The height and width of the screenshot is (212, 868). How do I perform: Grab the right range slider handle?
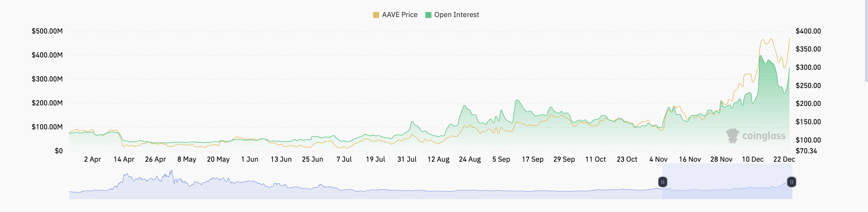791,182
